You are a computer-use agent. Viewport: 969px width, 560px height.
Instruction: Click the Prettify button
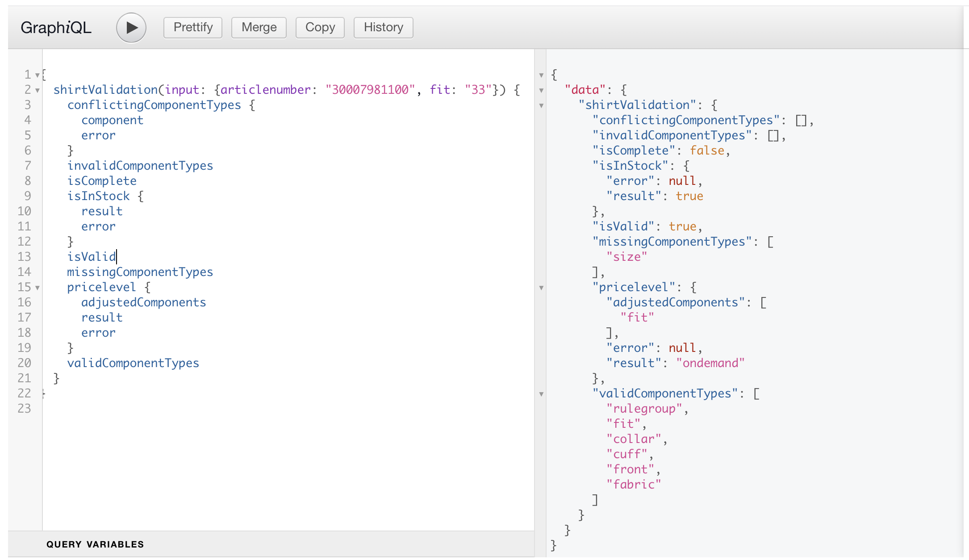coord(193,28)
